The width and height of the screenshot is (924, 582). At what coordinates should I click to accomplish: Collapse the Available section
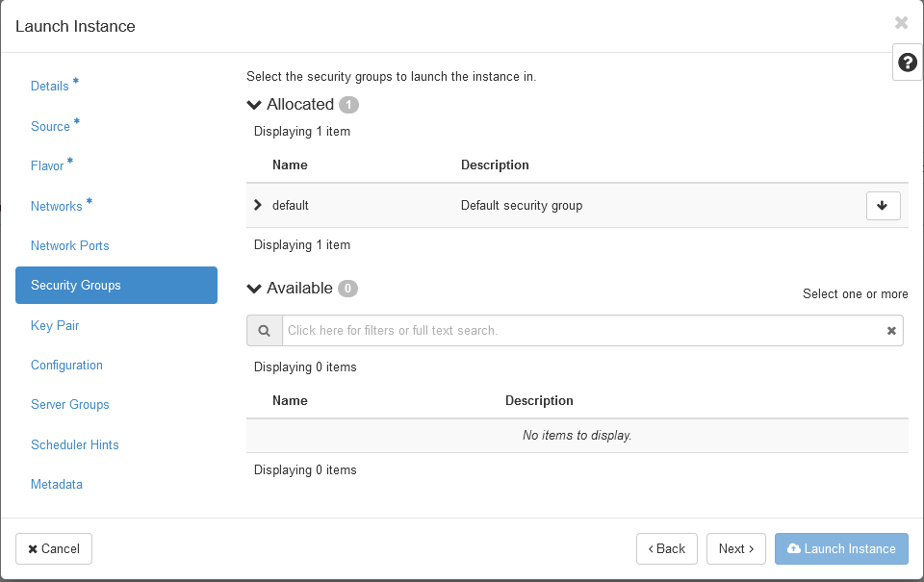tap(255, 289)
